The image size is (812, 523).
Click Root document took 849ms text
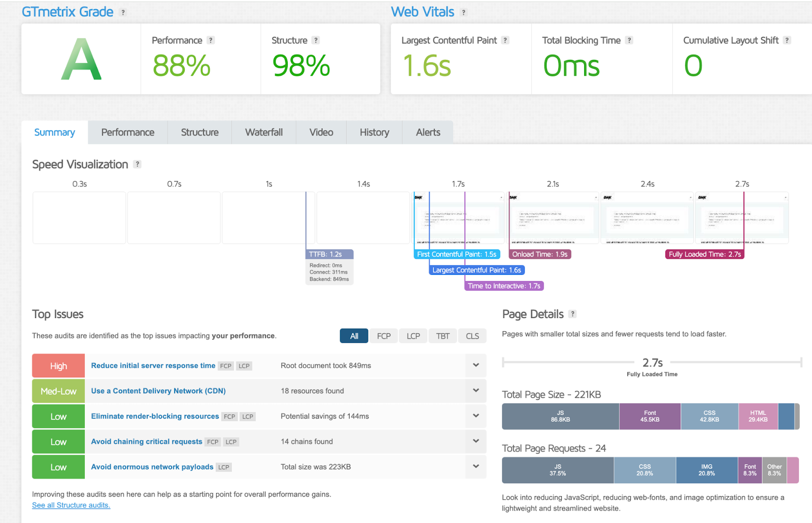pos(326,365)
